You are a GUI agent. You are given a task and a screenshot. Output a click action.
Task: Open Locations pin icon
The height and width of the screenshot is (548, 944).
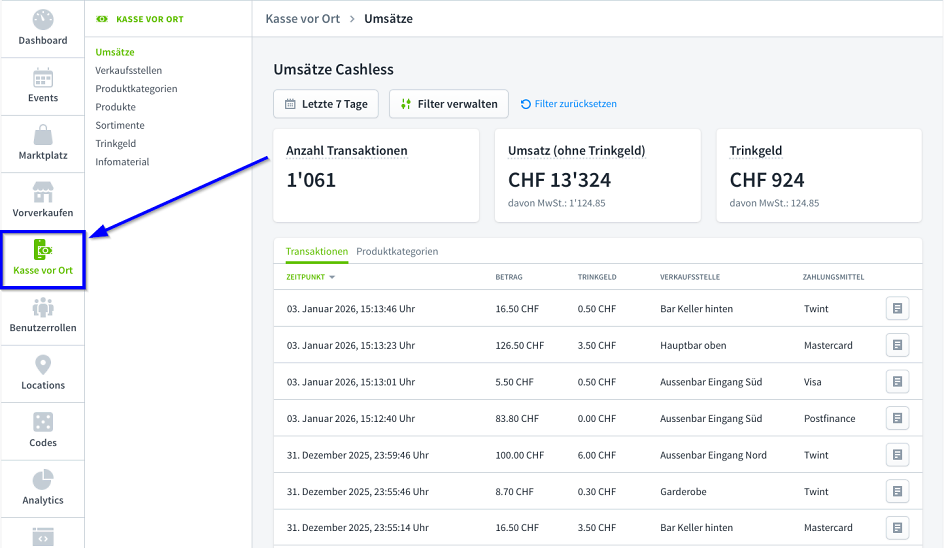(43, 364)
